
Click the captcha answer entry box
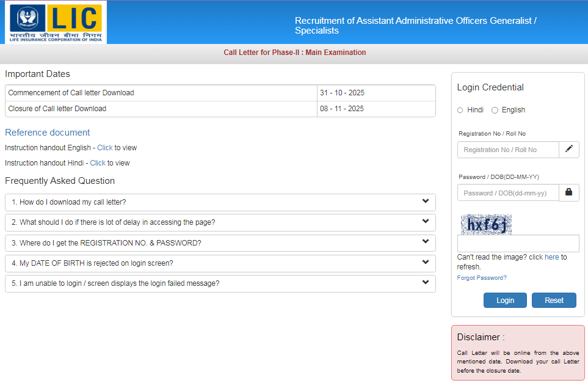click(x=518, y=243)
